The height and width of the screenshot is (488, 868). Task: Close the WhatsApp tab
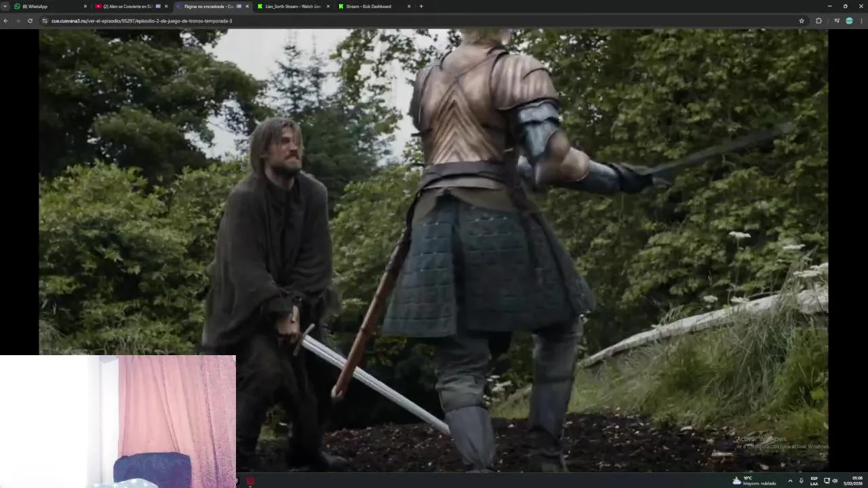[85, 6]
